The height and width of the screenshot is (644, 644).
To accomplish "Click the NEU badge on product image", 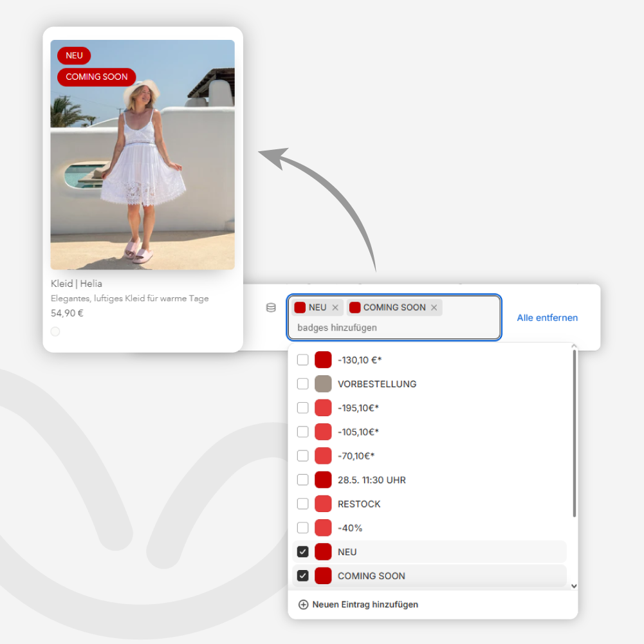I will [74, 55].
